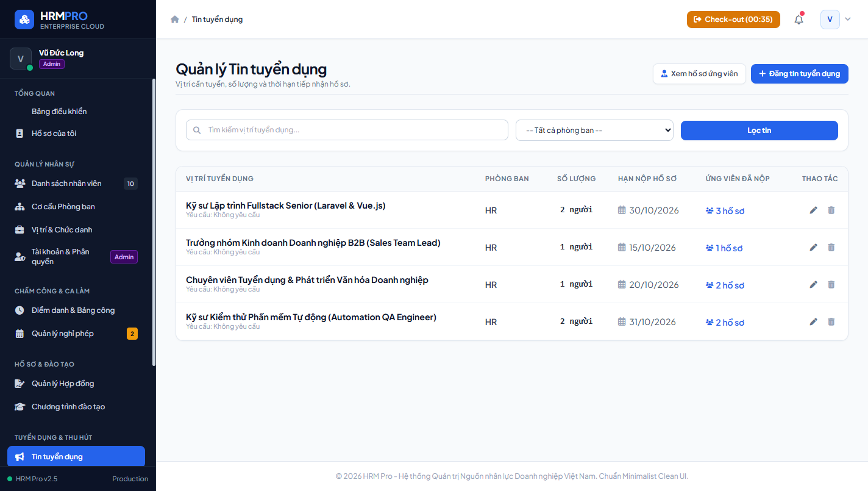Open Quản lý Hợp đồng
Image resolution: width=868 pixels, height=491 pixels.
76,384
